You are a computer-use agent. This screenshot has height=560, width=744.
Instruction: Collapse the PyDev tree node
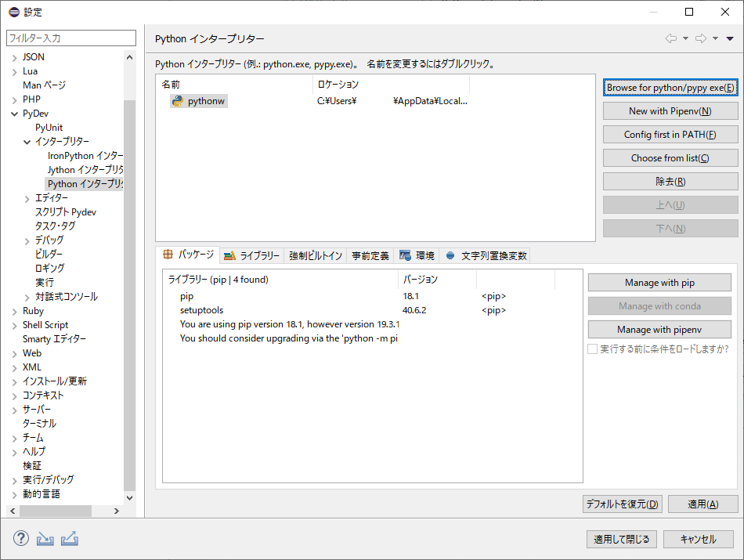(x=15, y=114)
